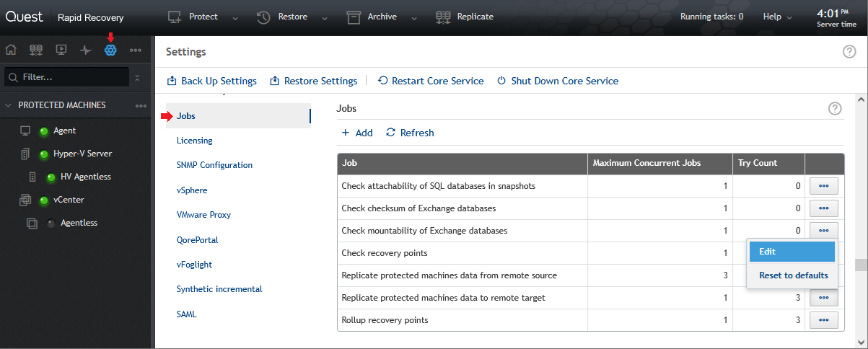
Task: Open the Replicate menu
Action: [465, 17]
